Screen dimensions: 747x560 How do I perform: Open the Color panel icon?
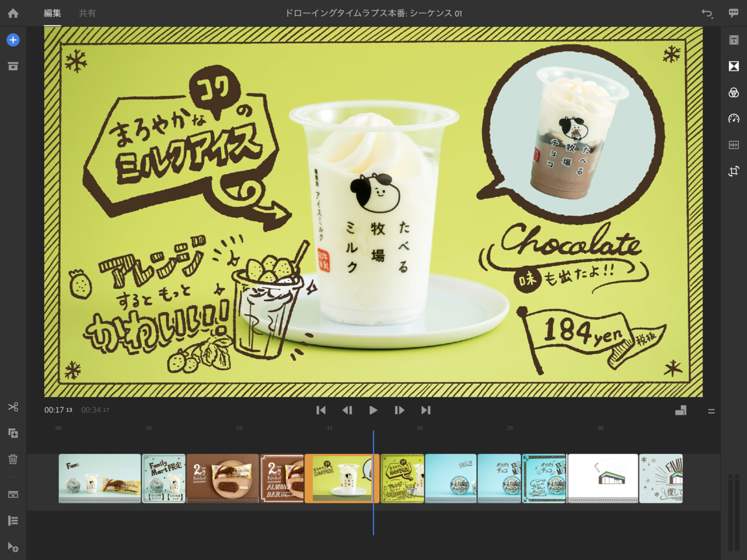[x=734, y=93]
